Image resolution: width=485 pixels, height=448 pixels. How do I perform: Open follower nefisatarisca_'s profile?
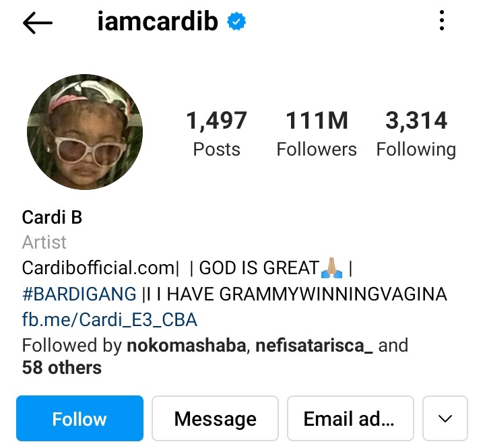[x=314, y=346]
